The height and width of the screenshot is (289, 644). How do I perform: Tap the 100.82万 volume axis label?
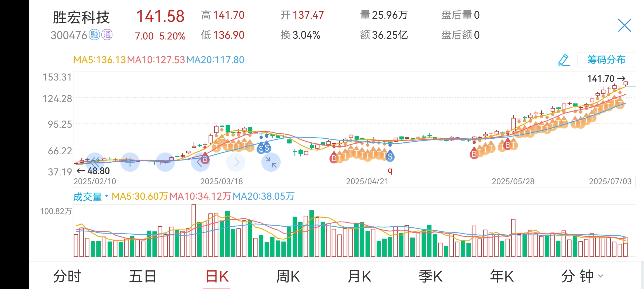tap(56, 211)
